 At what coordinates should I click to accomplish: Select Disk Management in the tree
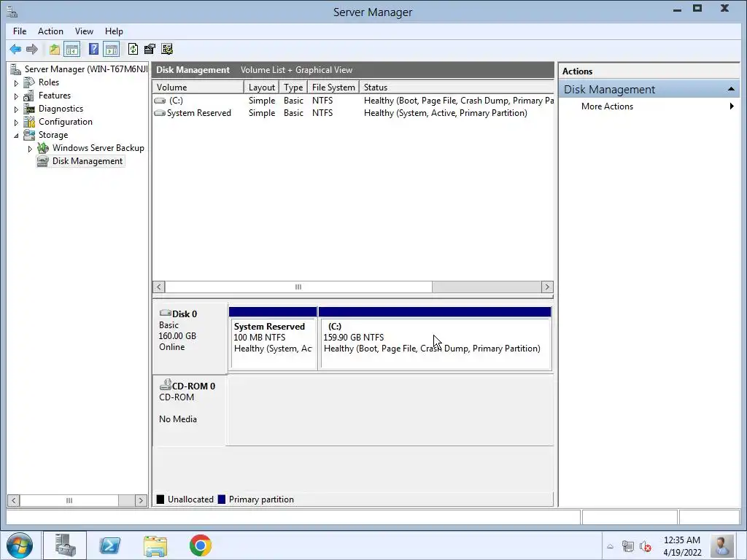88,161
